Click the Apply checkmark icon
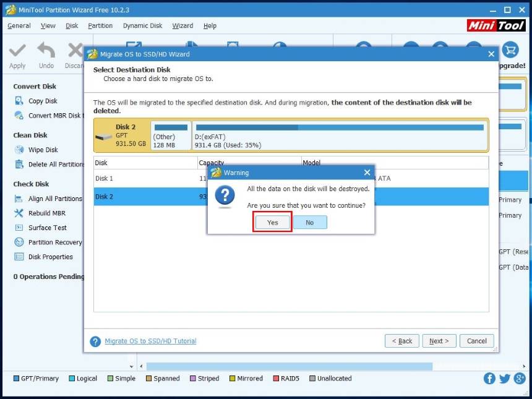The width and height of the screenshot is (532, 399). pyautogui.click(x=17, y=51)
